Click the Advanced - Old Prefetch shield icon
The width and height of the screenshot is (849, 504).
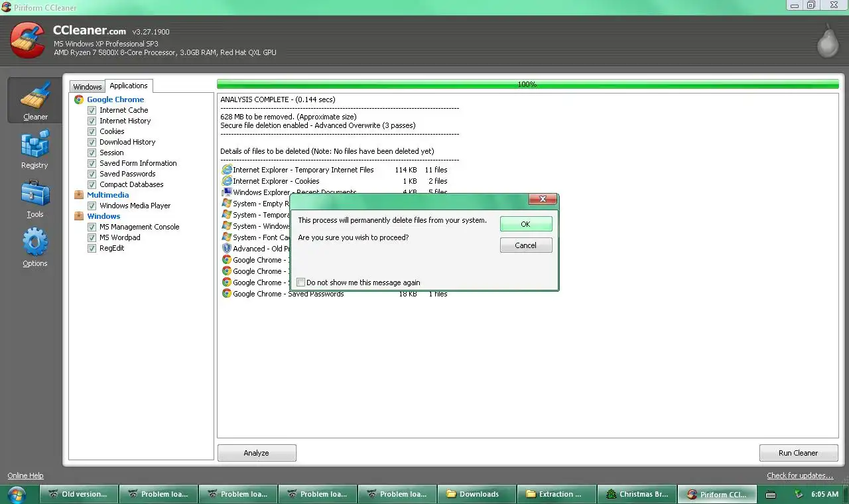[x=227, y=249]
